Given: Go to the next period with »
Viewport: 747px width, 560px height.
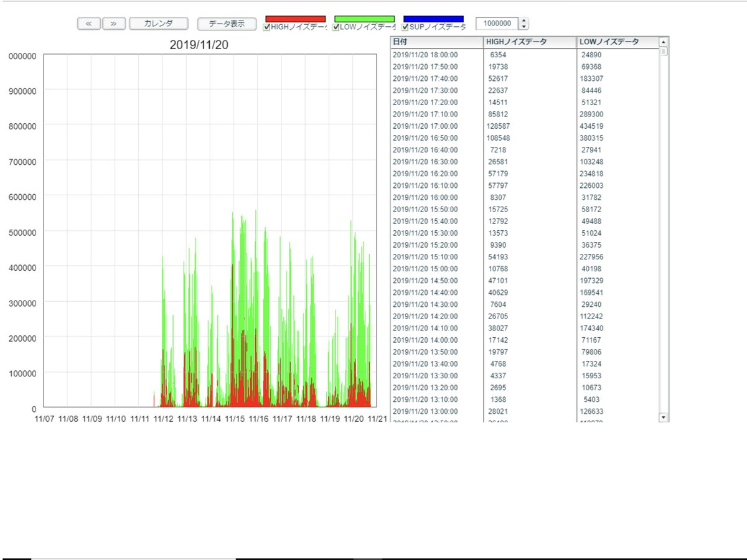Looking at the screenshot, I should click(x=113, y=24).
